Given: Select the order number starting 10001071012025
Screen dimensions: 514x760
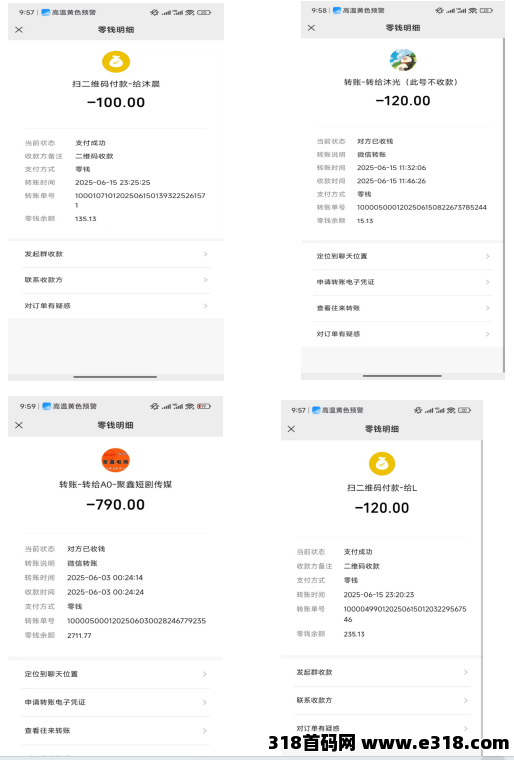Looking at the screenshot, I should click(140, 200).
